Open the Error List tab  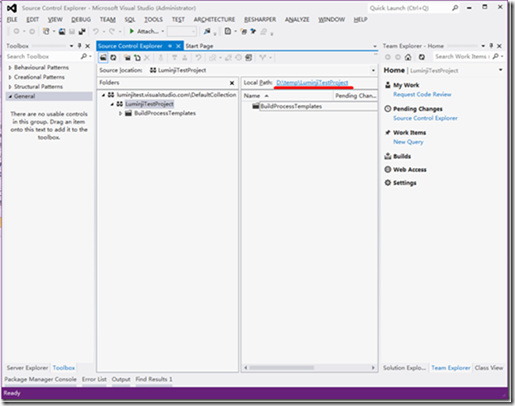tap(94, 379)
